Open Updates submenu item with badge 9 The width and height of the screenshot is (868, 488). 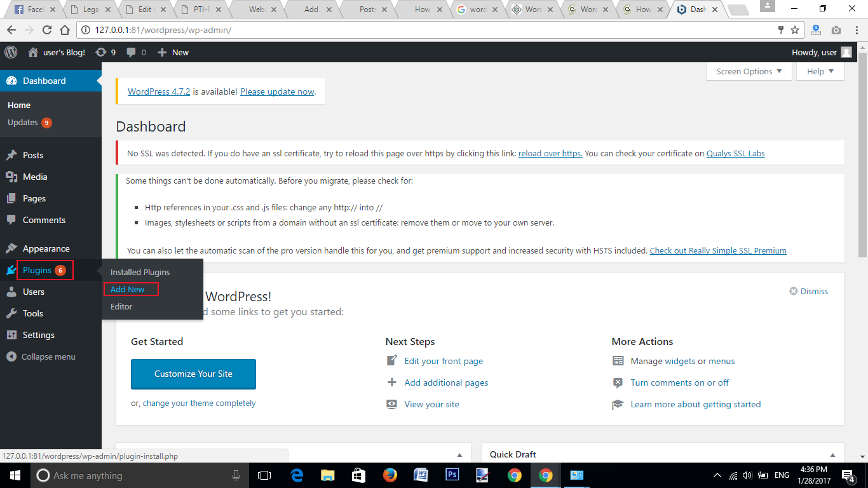coord(29,122)
